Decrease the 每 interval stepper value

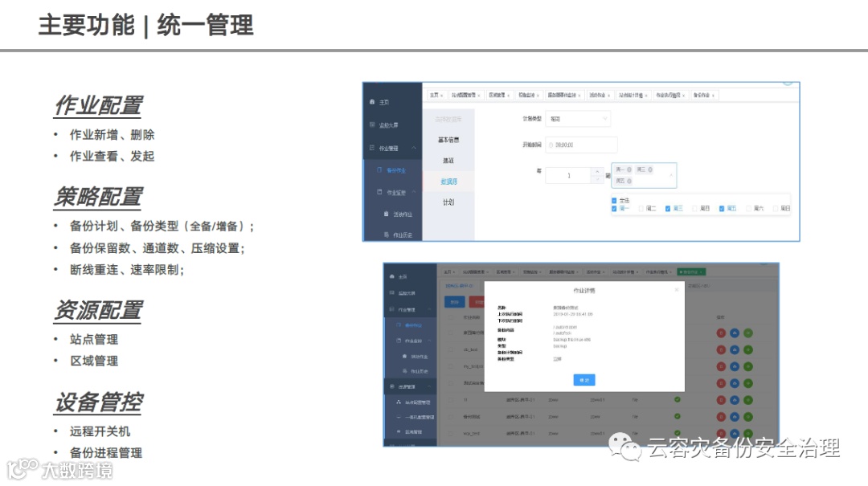[x=596, y=179]
